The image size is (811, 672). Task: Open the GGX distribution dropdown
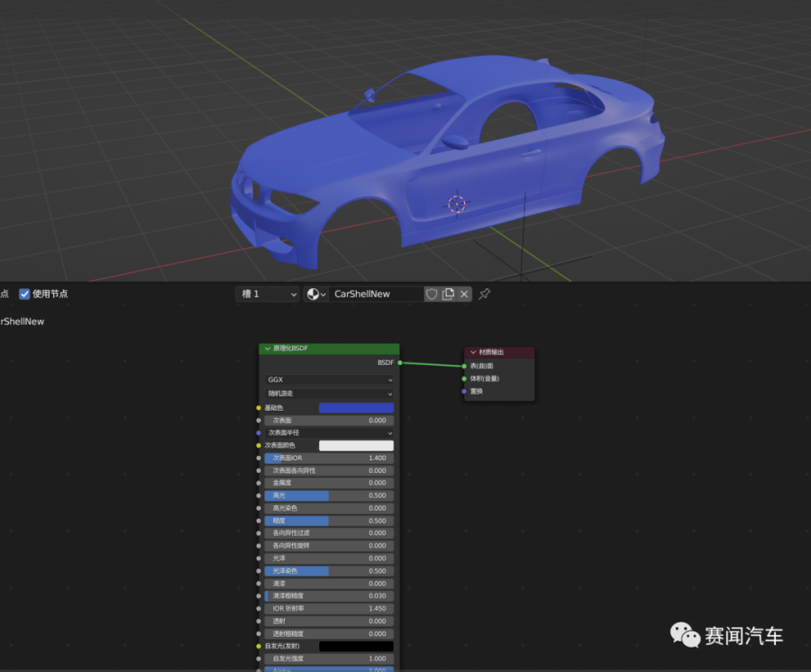pos(329,380)
